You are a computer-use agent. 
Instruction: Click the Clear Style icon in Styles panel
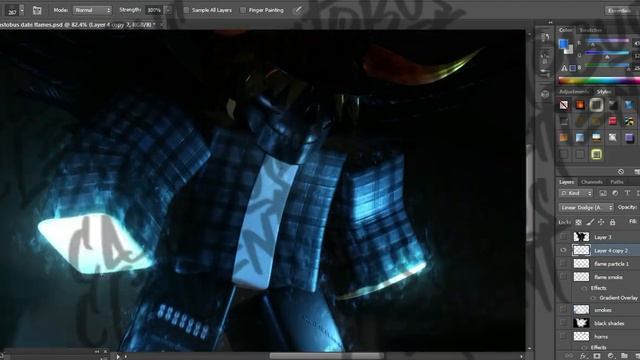click(621, 171)
